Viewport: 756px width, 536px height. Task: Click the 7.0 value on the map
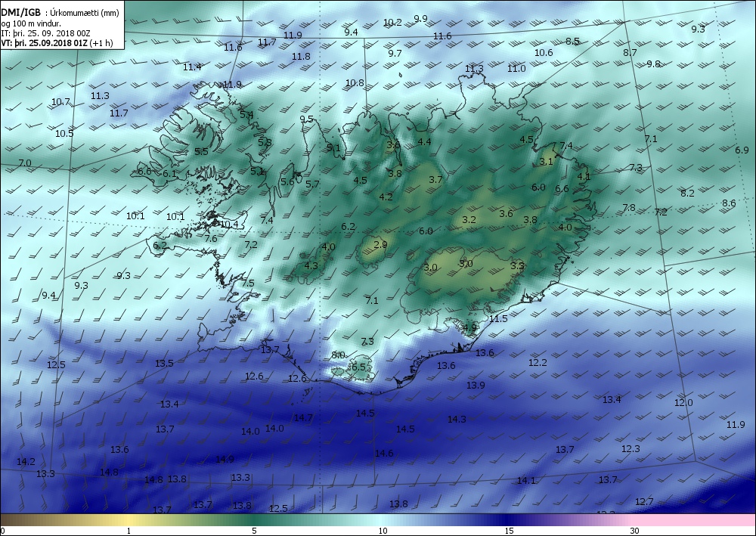pos(25,163)
